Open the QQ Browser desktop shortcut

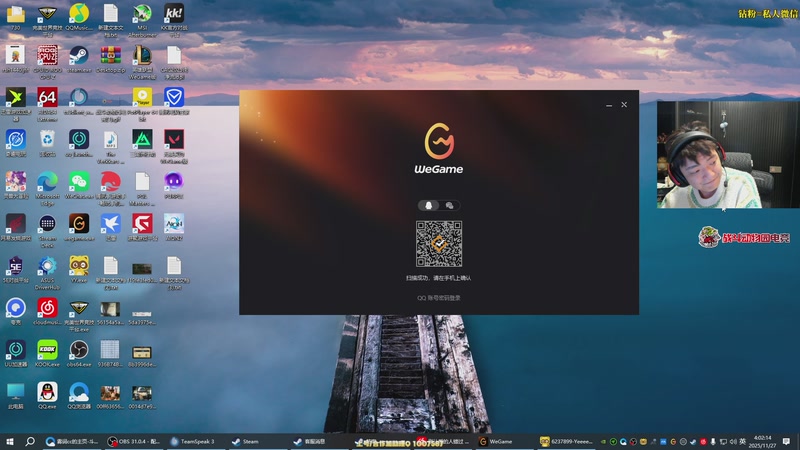[x=79, y=396]
